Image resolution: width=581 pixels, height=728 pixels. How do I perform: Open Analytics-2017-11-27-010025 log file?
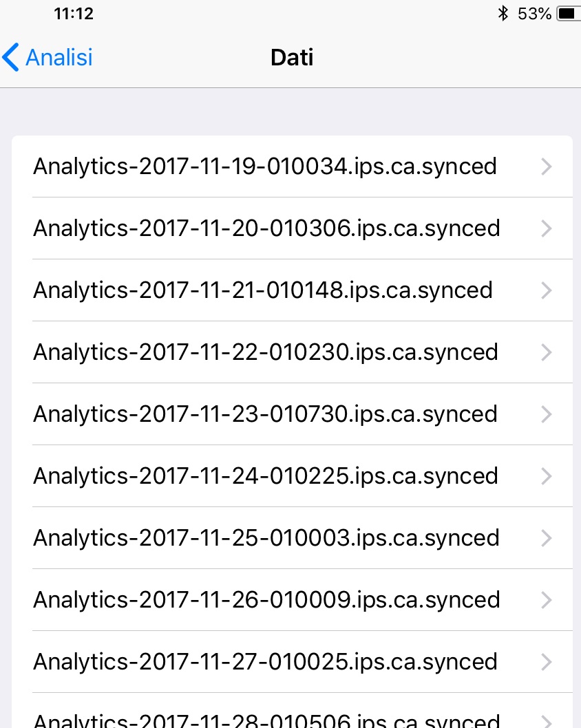266,662
